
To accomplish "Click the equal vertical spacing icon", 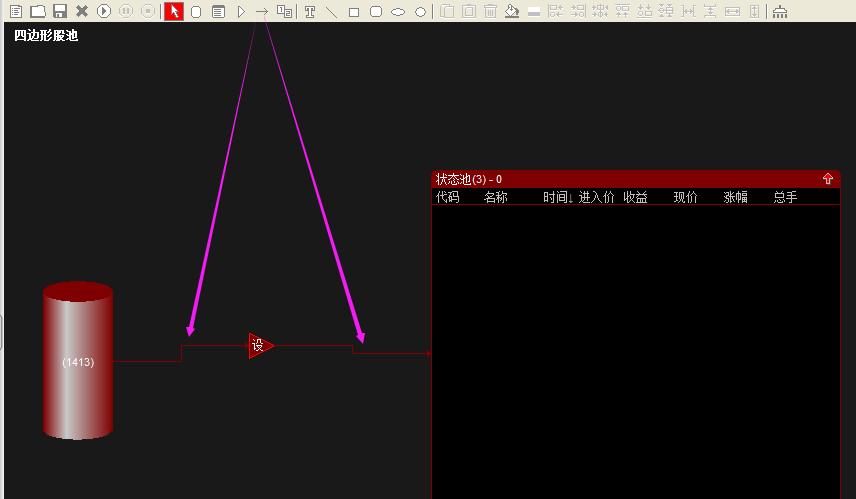I will pyautogui.click(x=710, y=11).
